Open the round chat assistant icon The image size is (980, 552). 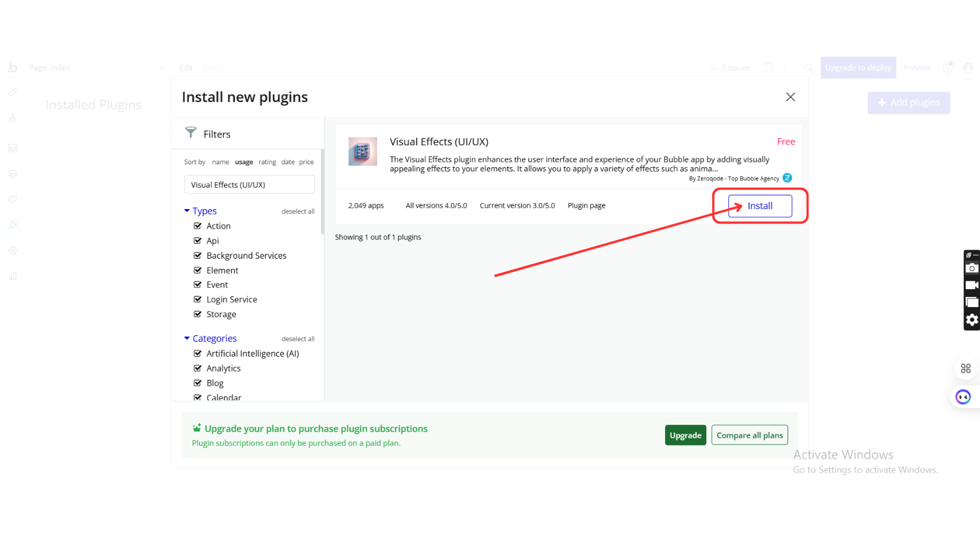tap(963, 397)
